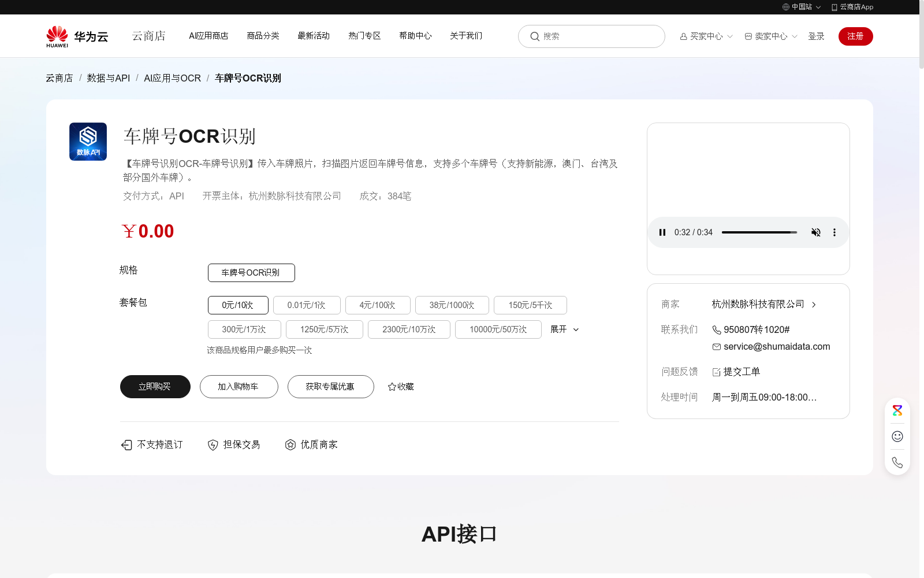Go to AI应用与OCR breadcrumb

(x=173, y=78)
